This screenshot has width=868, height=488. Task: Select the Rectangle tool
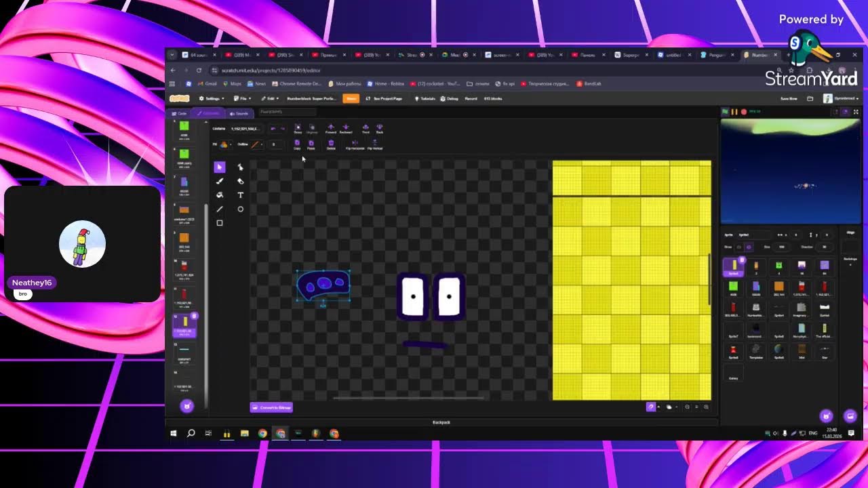pos(219,223)
